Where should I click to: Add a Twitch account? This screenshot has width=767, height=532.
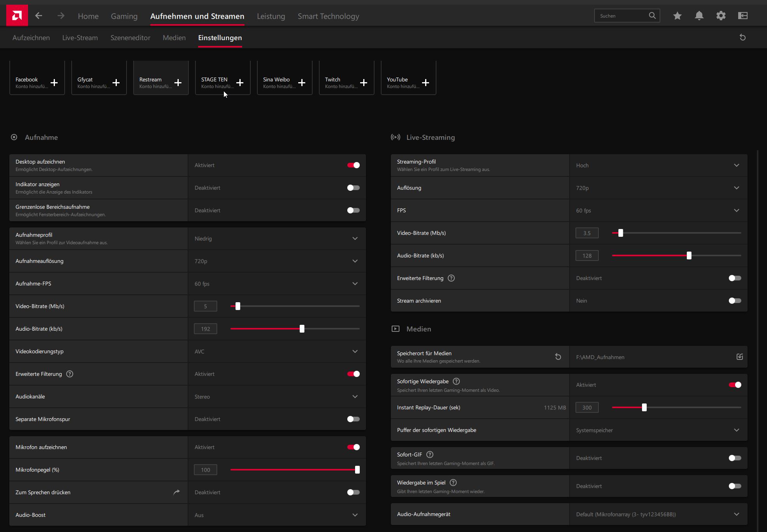tap(363, 83)
